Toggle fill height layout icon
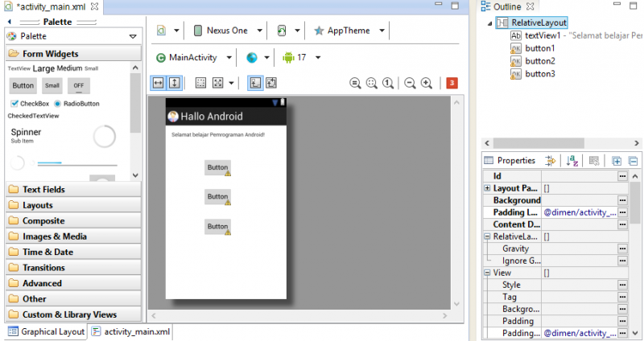Viewport: 644px width, 341px height. click(174, 83)
